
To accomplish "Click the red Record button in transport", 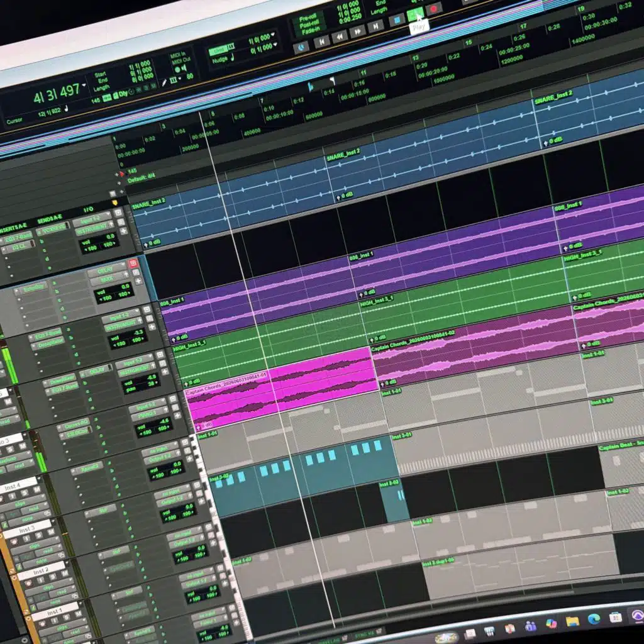I will (433, 9).
